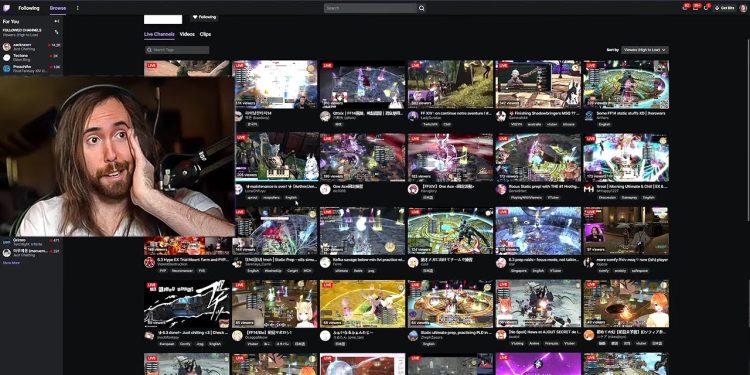Open the notifications inbox icon
The image size is (750, 375).
(x=696, y=8)
